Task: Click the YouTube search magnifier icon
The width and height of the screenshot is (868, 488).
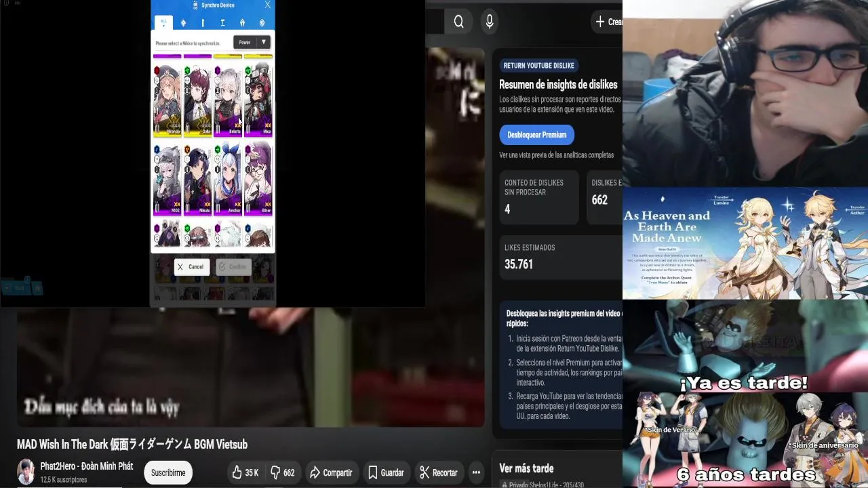Action: click(459, 22)
